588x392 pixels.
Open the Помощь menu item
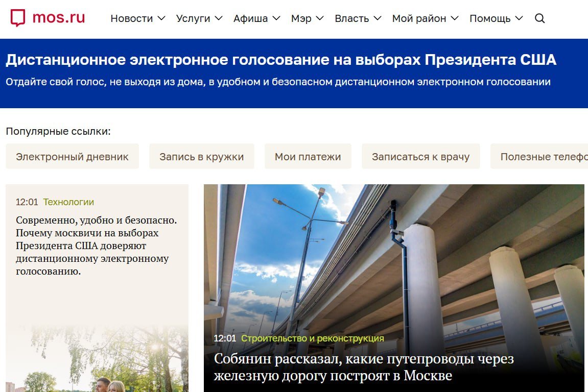point(490,18)
